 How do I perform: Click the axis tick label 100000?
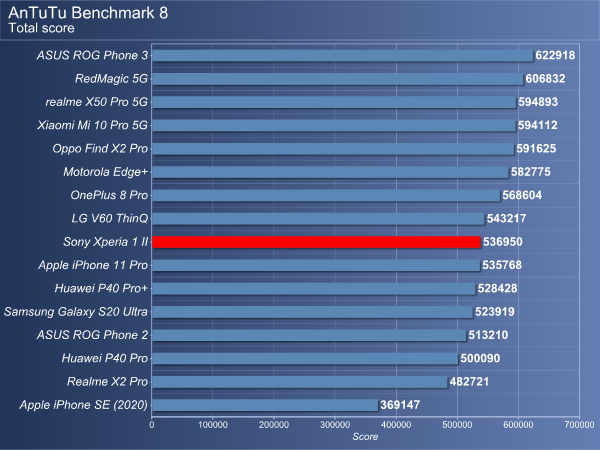click(x=213, y=425)
